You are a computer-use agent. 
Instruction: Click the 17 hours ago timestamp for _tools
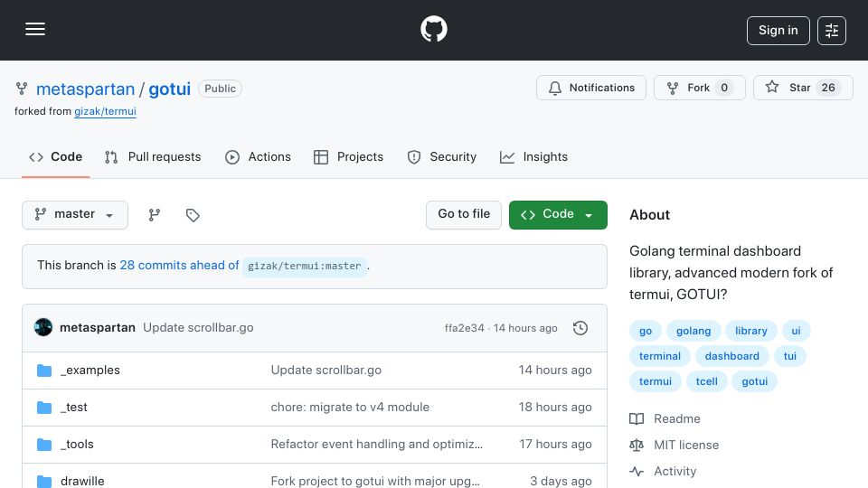click(555, 445)
